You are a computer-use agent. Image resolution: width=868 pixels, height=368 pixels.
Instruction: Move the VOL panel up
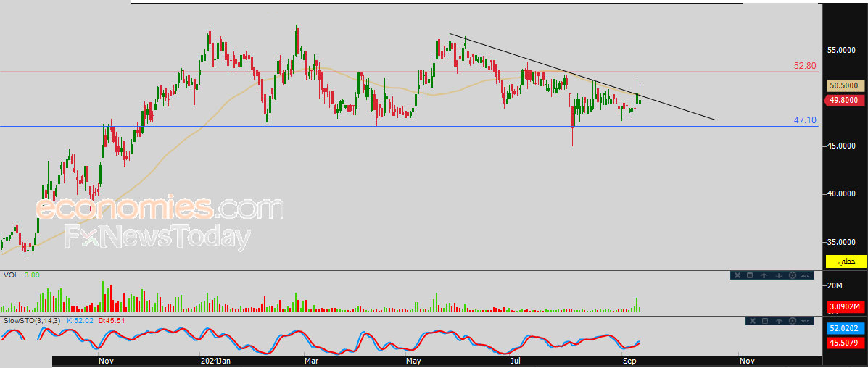coord(764,275)
